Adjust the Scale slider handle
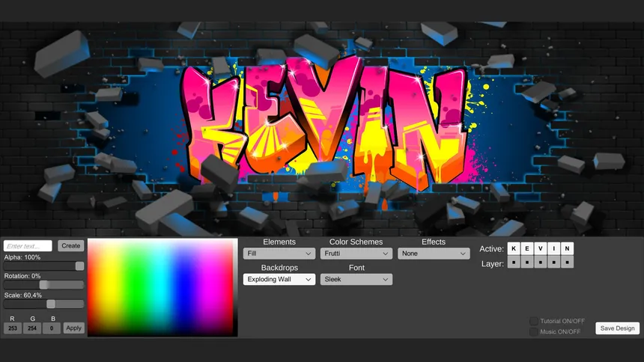This screenshot has width=644, height=362. click(51, 304)
